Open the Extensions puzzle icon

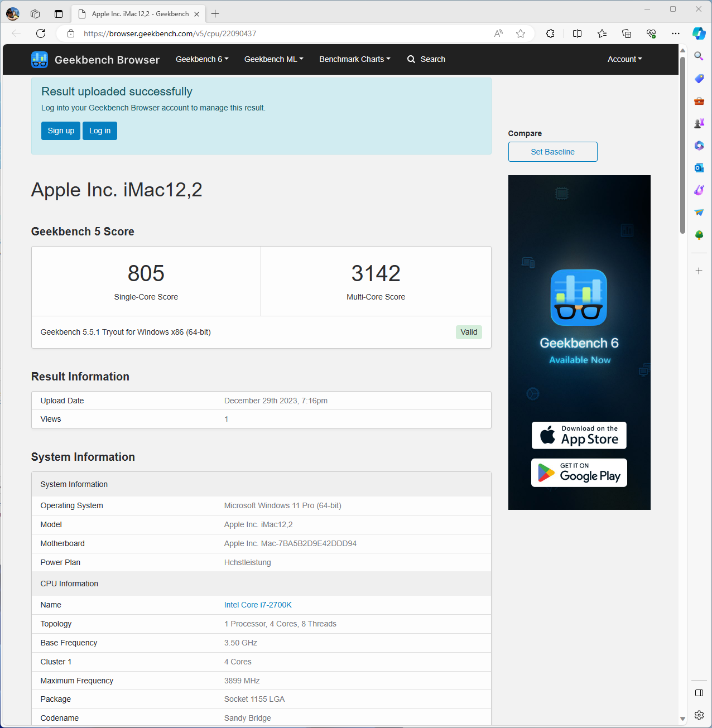(551, 33)
